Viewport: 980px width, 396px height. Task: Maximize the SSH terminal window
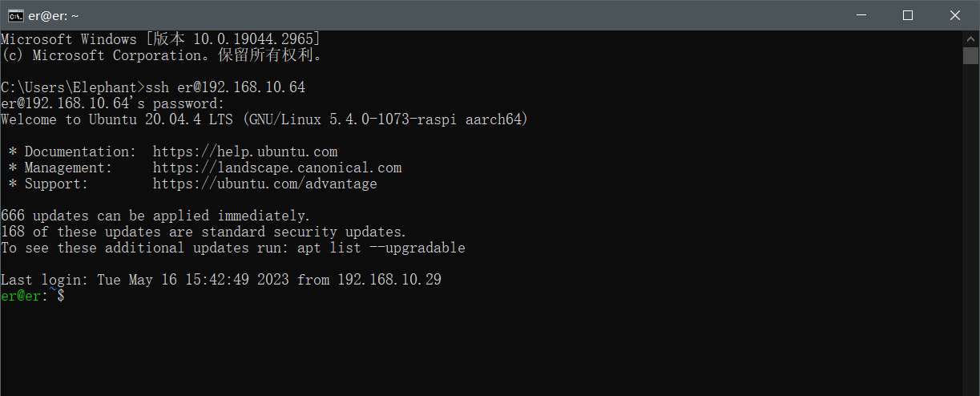[908, 15]
